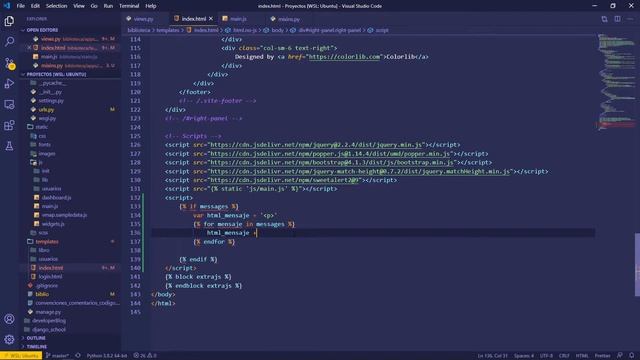Expand the OUTLINE section
Image resolution: width=640 pixels, height=360 pixels.
point(36,338)
